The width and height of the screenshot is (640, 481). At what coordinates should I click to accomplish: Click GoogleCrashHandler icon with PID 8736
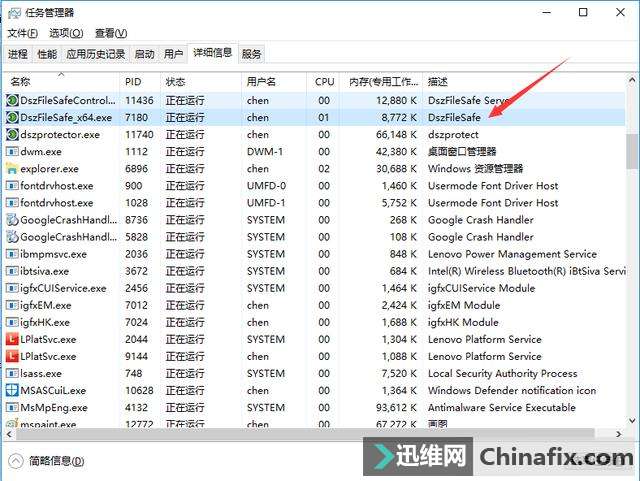12,220
